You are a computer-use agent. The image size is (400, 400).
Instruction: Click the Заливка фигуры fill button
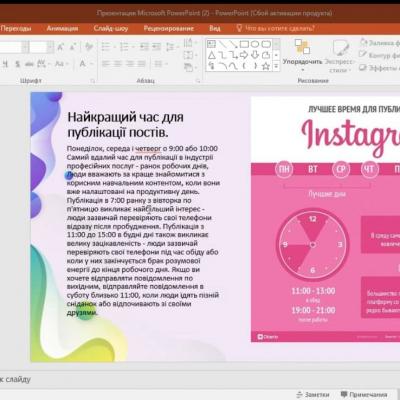(x=380, y=43)
